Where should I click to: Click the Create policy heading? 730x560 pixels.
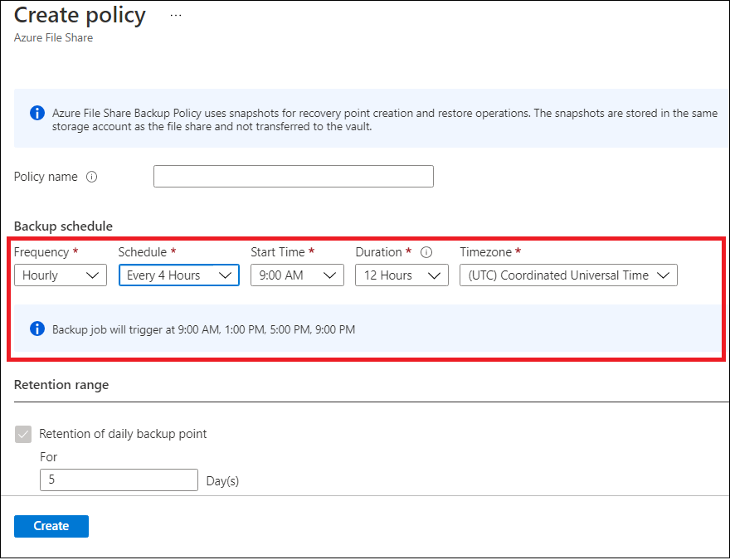pos(79,15)
